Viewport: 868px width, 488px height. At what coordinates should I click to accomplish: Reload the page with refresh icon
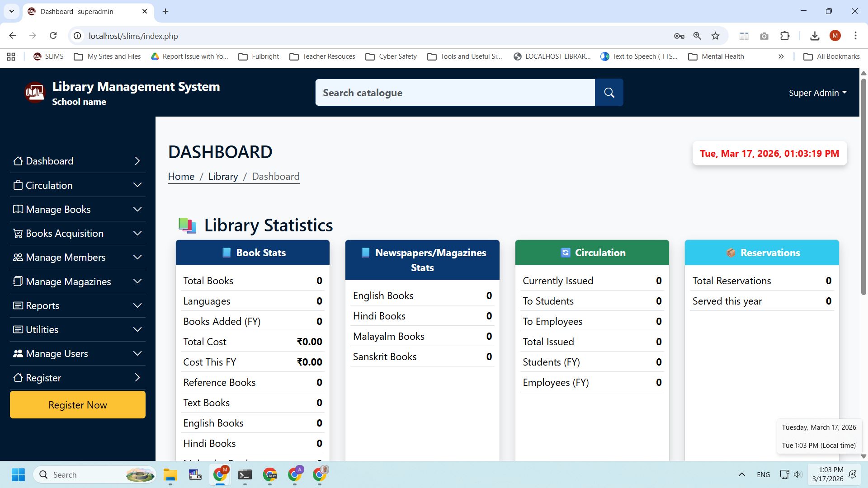[x=53, y=36]
